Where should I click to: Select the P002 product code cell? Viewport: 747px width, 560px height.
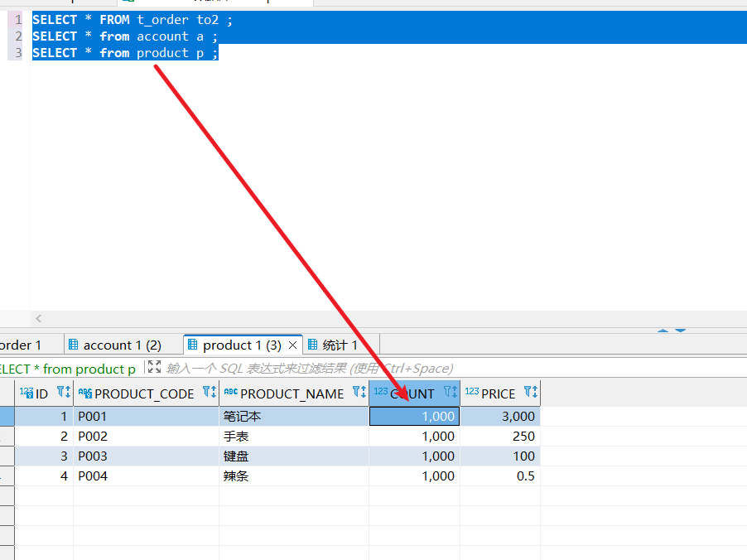145,437
